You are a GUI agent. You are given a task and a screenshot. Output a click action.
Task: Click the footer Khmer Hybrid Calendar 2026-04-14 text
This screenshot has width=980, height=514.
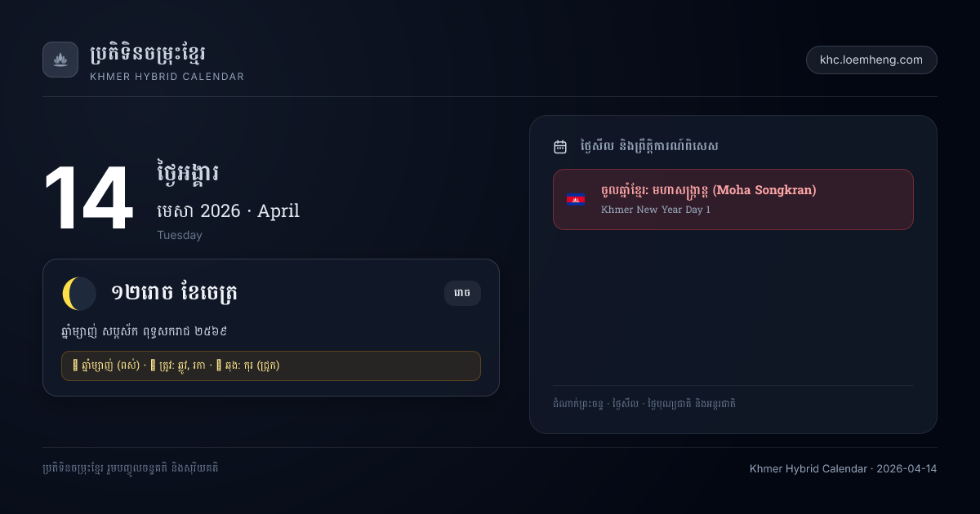click(844, 468)
